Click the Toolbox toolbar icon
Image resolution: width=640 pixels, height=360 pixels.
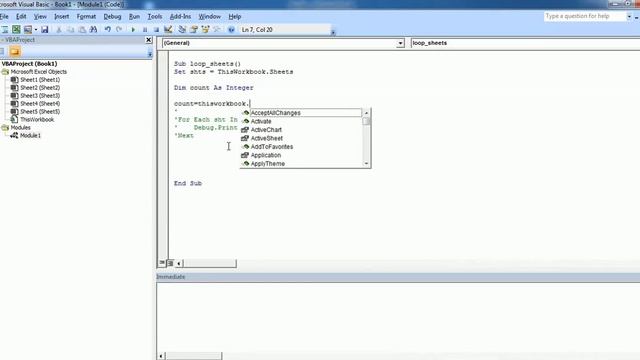pyautogui.click(x=217, y=29)
